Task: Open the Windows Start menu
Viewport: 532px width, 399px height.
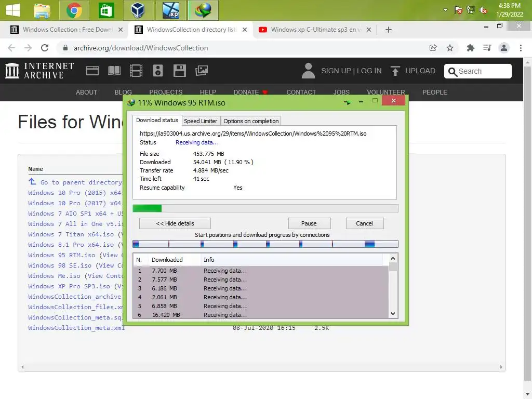Action: 13,10
